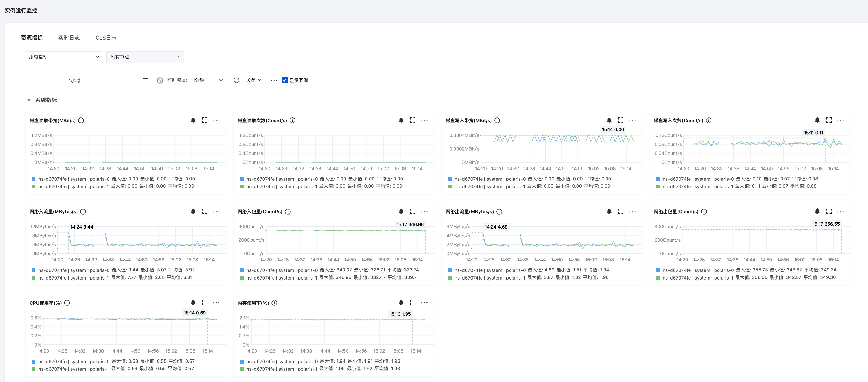Open more options for 磁盘写入带宽 chart
The width and height of the screenshot is (868, 382).
(x=632, y=120)
